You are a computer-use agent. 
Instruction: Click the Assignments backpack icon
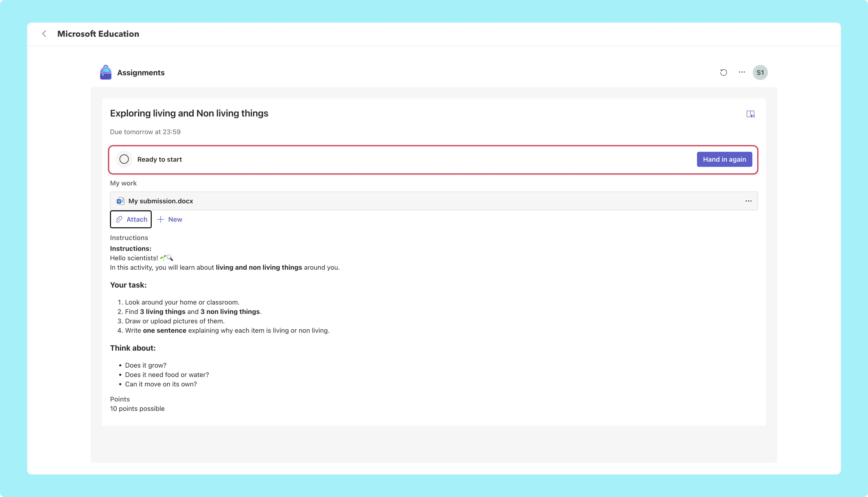(x=106, y=72)
